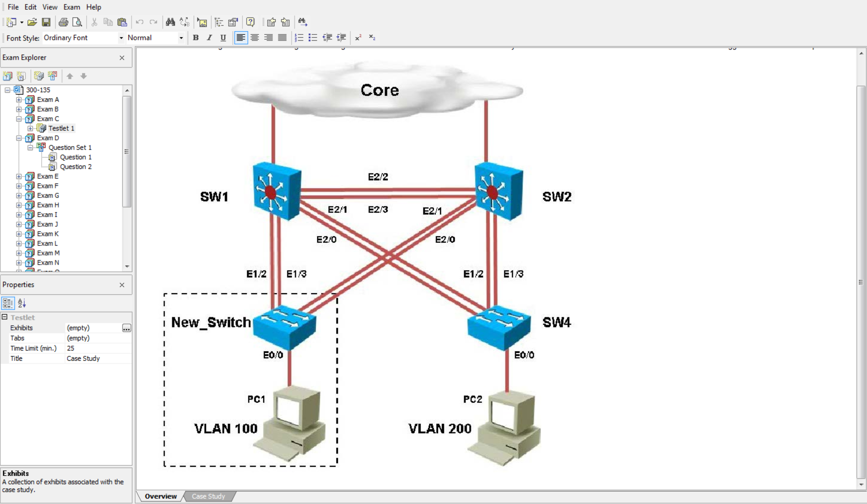This screenshot has width=867, height=504.
Task: Click Question 1 tree item
Action: point(74,157)
